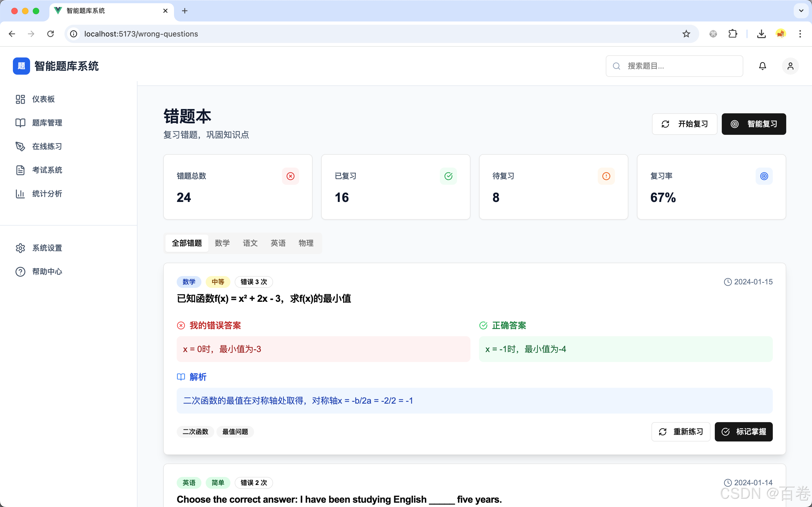Click the browser downloads icon

(x=761, y=34)
